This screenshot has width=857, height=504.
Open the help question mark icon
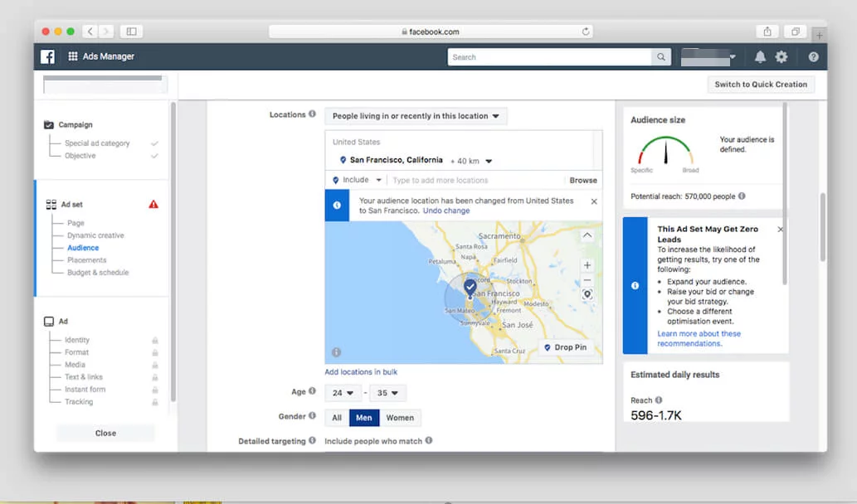[813, 57]
